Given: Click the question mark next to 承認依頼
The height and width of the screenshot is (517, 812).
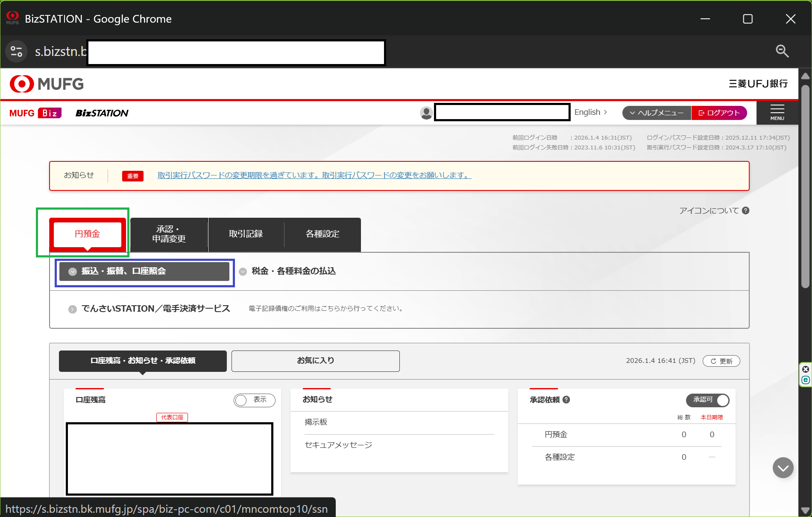Looking at the screenshot, I should click(566, 400).
